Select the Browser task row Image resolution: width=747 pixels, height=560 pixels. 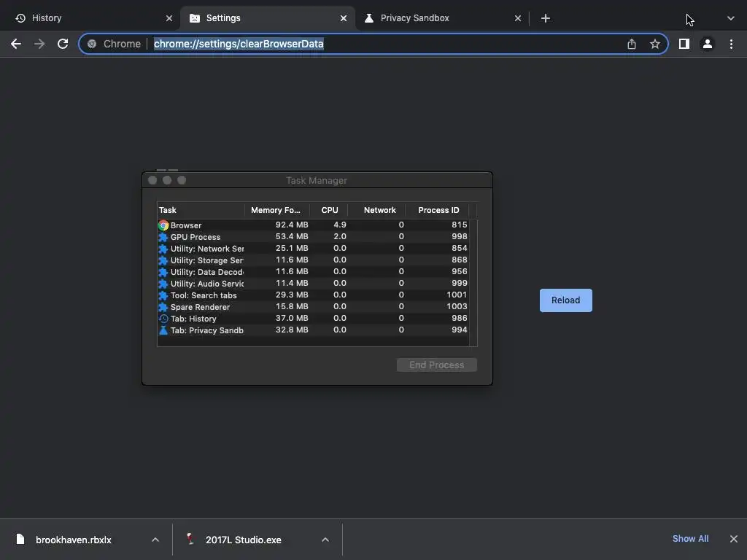click(313, 225)
